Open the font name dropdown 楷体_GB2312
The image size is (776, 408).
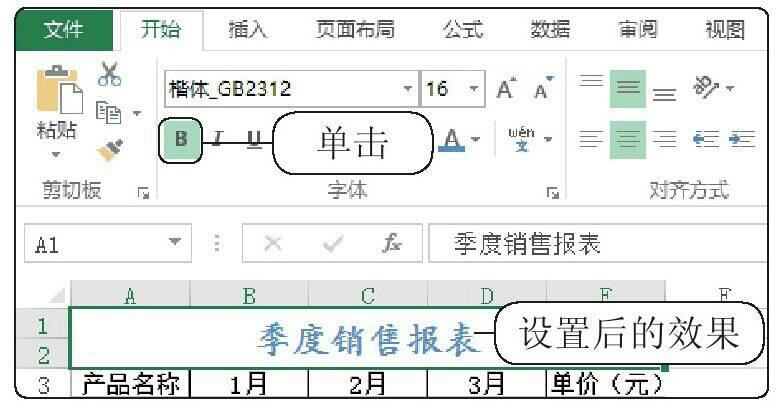point(407,89)
